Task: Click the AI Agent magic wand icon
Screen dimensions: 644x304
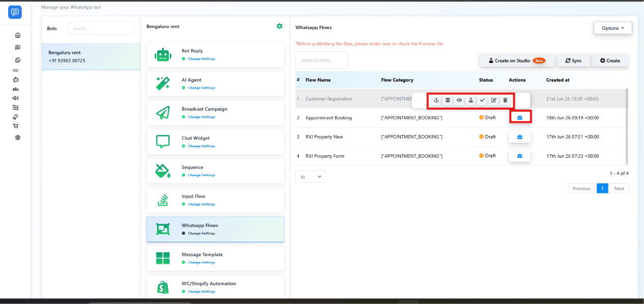Action: coord(163,84)
